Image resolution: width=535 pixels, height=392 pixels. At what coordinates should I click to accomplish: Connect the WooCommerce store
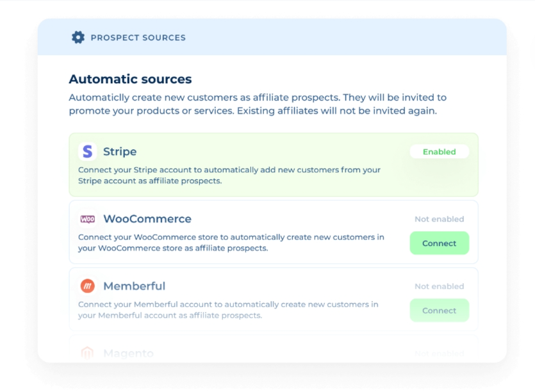[439, 243]
